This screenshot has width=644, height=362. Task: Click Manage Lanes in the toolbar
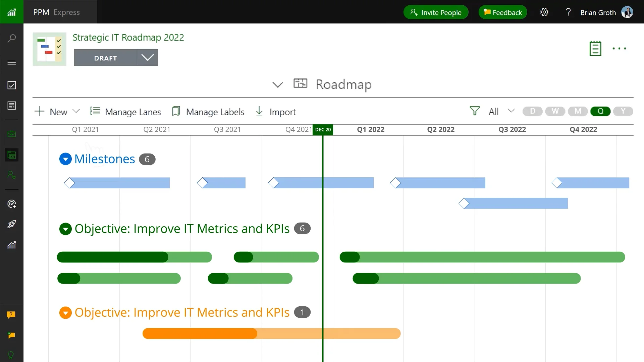tap(126, 112)
